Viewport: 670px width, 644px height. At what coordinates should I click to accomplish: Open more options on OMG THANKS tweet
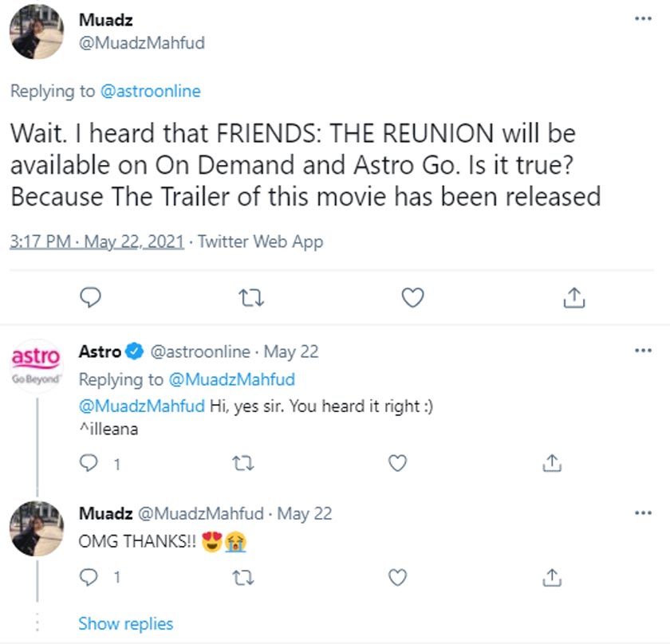tap(643, 513)
